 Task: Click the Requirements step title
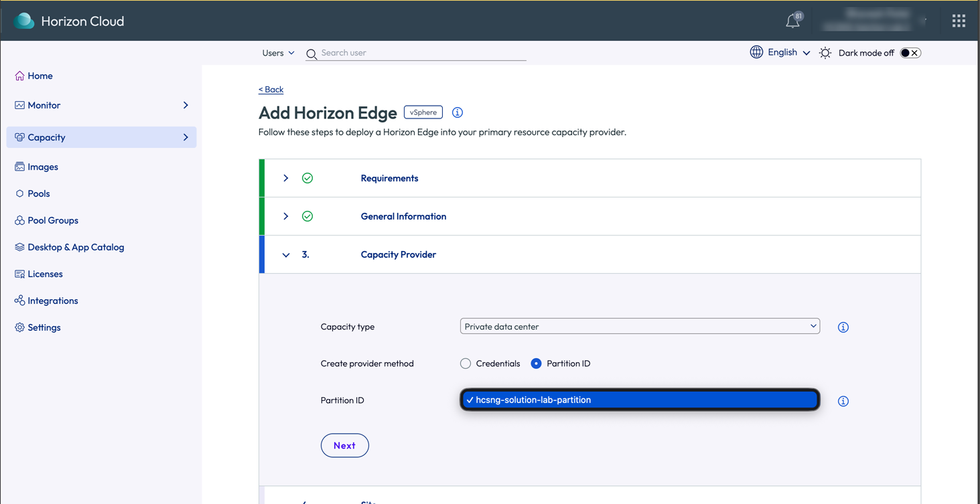[389, 178]
